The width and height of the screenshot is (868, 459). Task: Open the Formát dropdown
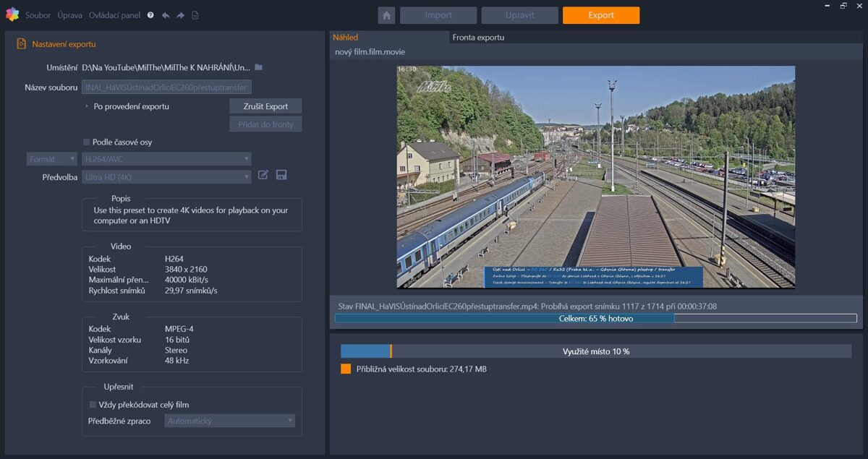pos(52,159)
